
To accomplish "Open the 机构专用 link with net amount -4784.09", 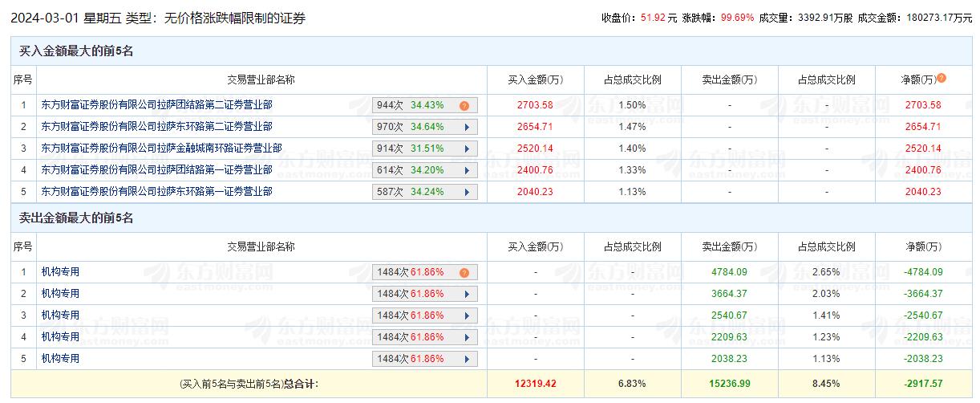I will 61,272.
